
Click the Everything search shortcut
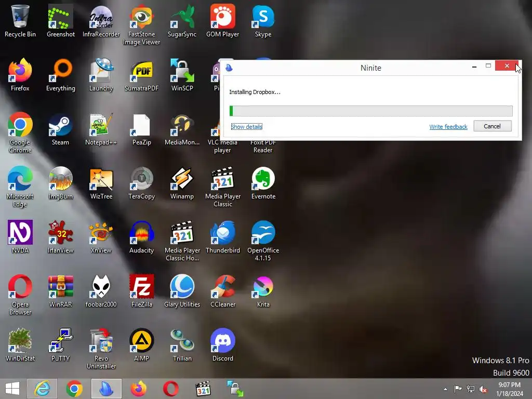[61, 75]
